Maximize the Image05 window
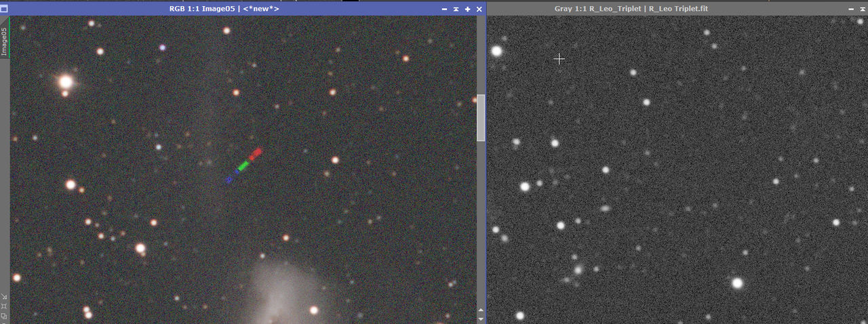 tap(467, 9)
